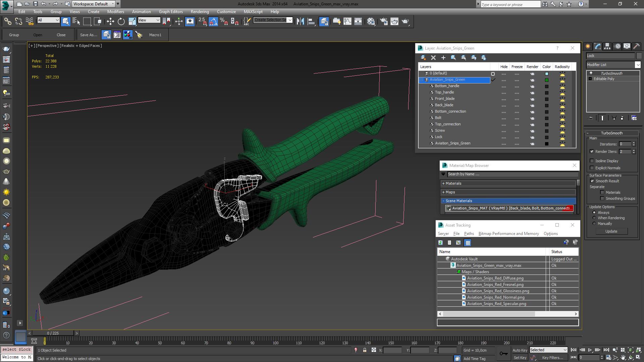This screenshot has width=644, height=362.
Task: Open the Modifiers menu in menu bar
Action: (x=116, y=11)
